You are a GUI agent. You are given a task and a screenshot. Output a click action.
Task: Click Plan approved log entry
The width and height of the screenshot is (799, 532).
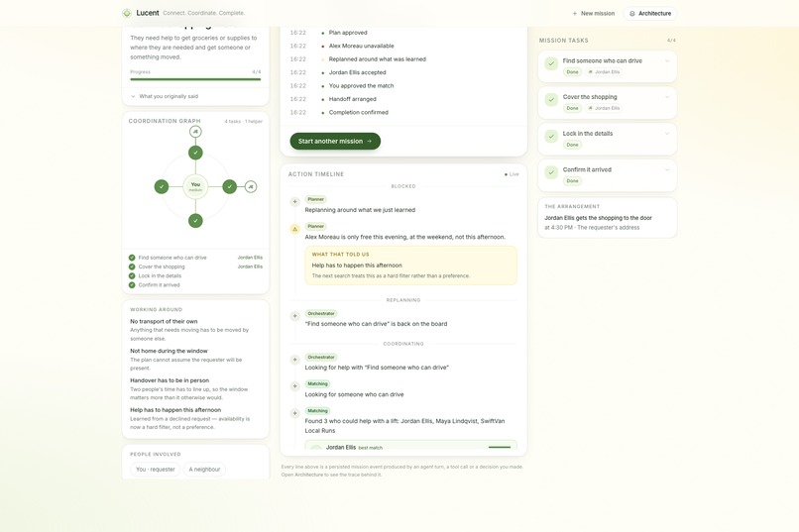click(x=348, y=33)
